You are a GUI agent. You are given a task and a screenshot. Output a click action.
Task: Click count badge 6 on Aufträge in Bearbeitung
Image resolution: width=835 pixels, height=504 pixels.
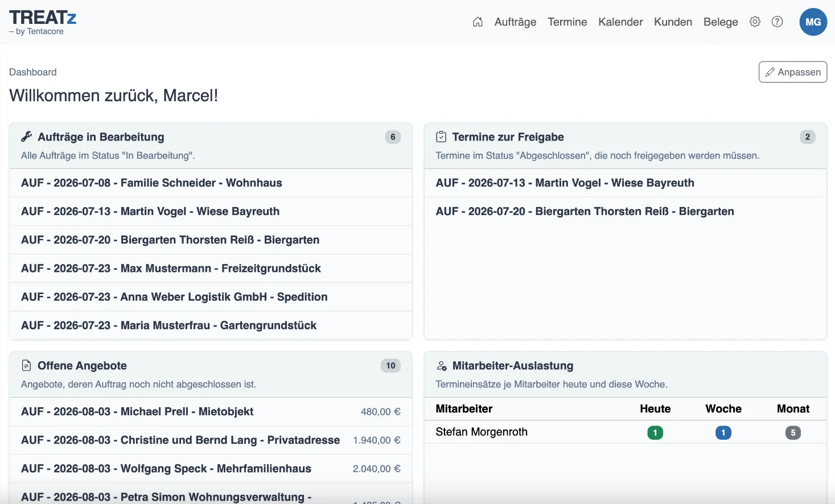pos(393,137)
